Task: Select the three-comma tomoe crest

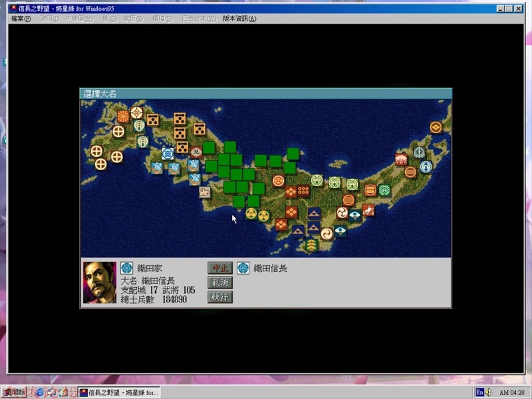Action: click(342, 213)
